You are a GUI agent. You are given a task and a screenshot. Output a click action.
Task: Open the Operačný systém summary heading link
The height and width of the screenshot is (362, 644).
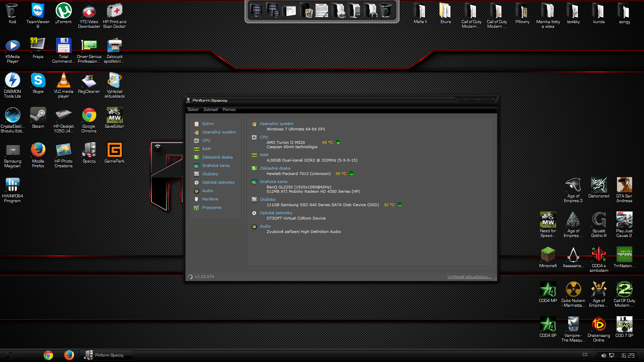click(x=276, y=124)
